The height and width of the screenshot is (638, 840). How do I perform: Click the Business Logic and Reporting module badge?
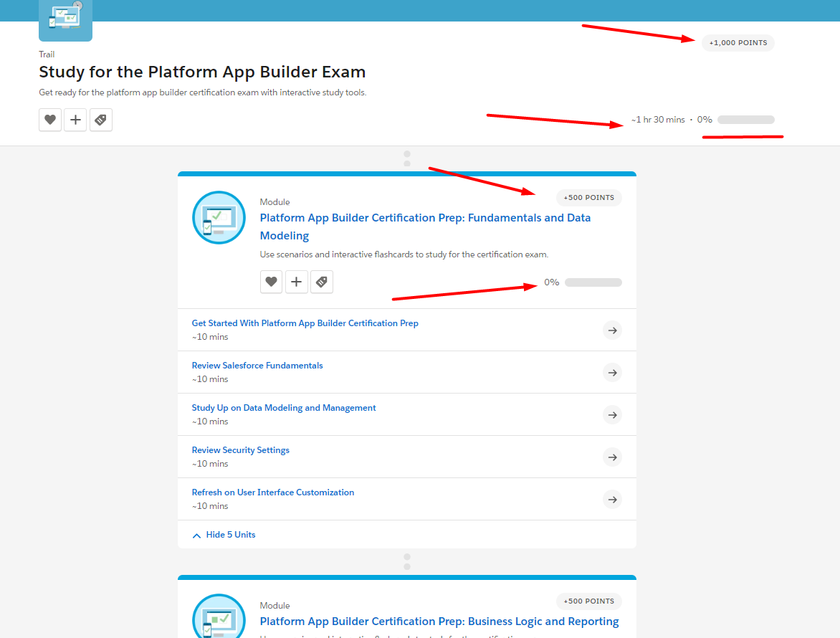(219, 616)
